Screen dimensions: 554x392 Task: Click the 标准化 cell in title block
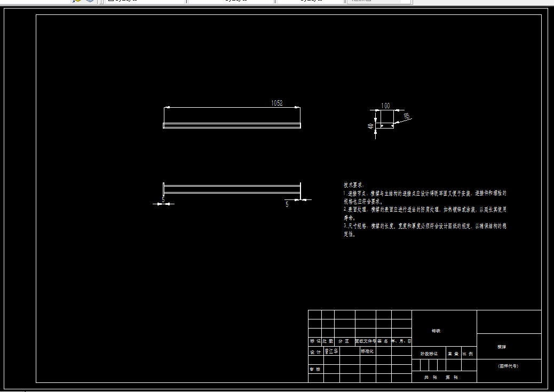click(367, 351)
